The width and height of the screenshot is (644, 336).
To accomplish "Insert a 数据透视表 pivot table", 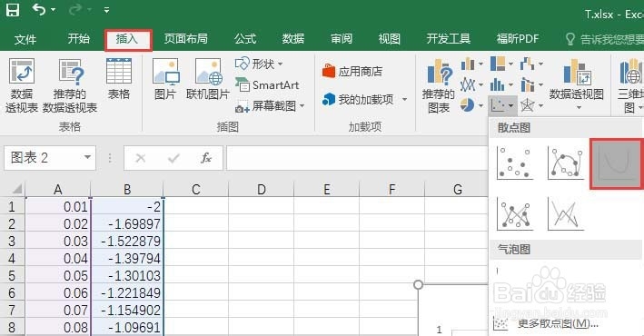I will [22, 85].
